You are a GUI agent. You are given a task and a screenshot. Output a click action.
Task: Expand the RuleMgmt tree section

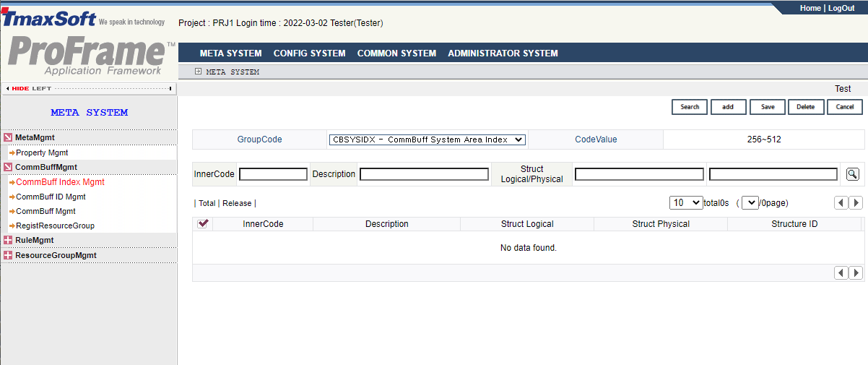coord(8,240)
